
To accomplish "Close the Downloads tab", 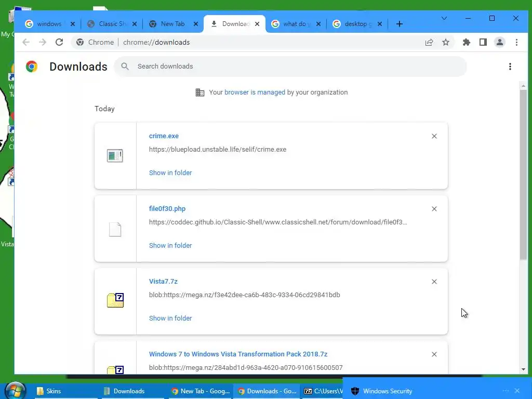I will (x=257, y=24).
